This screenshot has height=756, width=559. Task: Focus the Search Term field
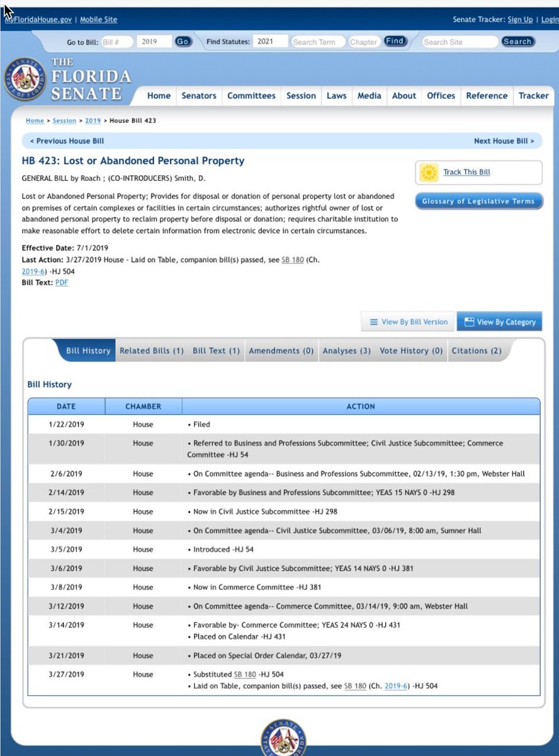point(318,42)
